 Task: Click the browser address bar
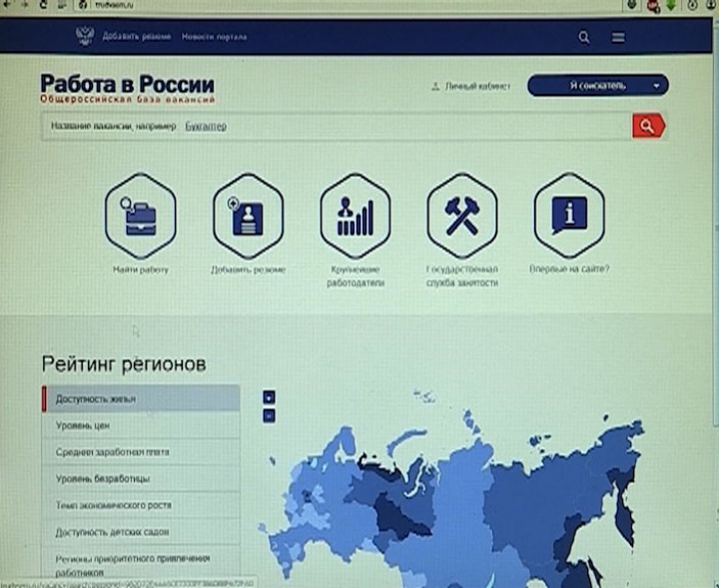(x=349, y=5)
